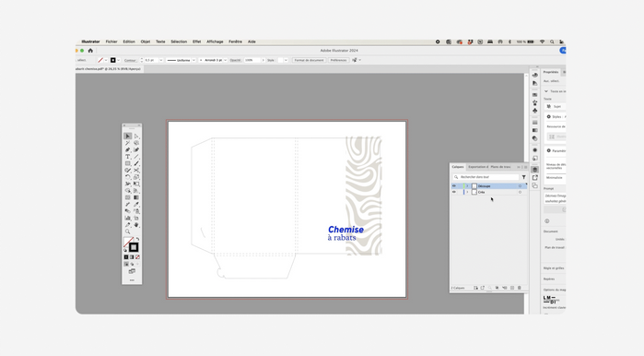
Task: Select the Zoom magnifier tool
Action: pos(128,231)
